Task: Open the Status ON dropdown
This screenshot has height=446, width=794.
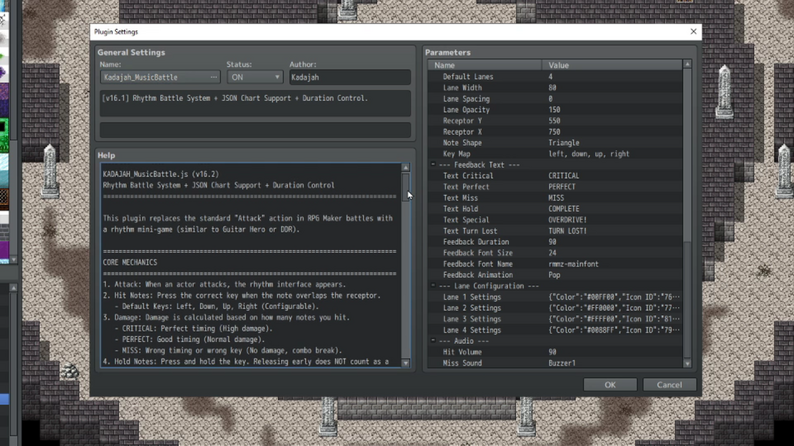Action: pyautogui.click(x=255, y=77)
